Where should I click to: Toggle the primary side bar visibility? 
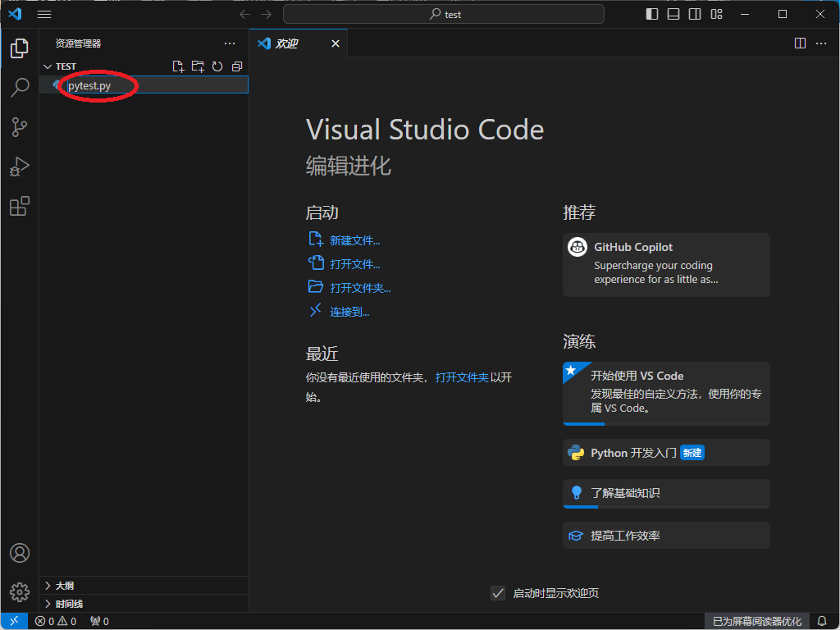(x=652, y=15)
